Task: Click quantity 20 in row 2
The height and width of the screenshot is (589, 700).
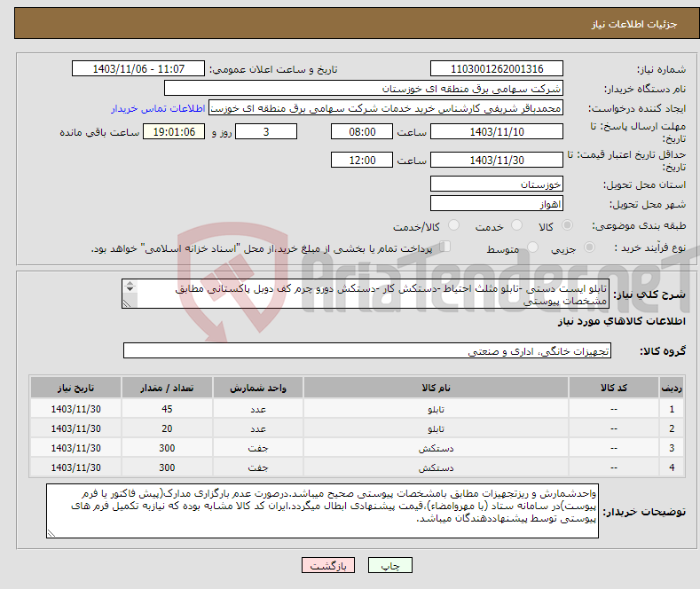Action: click(x=167, y=428)
